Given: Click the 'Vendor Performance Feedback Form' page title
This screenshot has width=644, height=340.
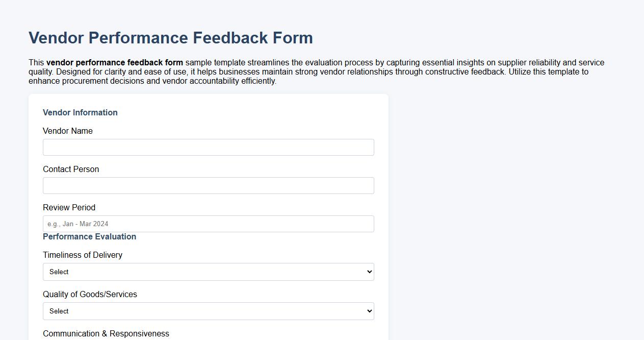Looking at the screenshot, I should coord(171,37).
